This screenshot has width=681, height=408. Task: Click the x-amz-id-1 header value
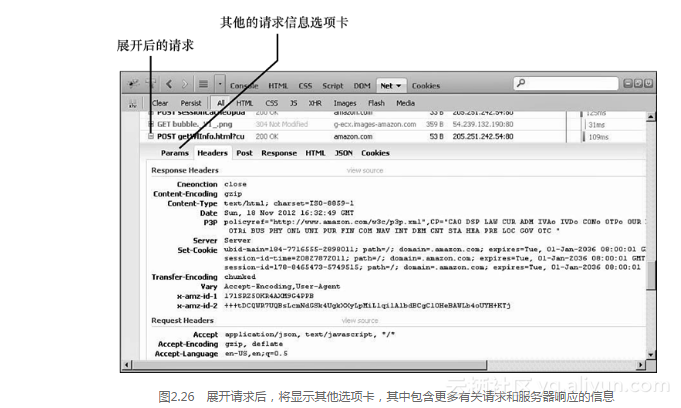pyautogui.click(x=269, y=296)
